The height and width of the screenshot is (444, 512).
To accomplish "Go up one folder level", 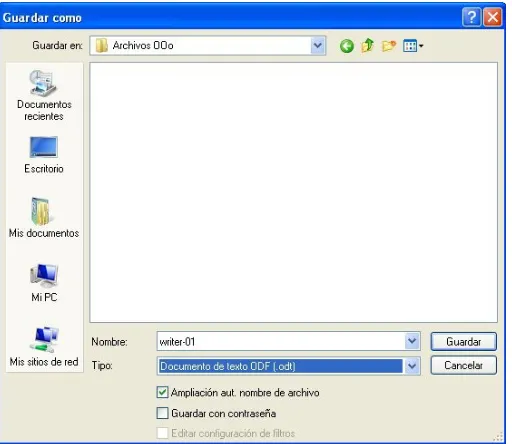I will (367, 46).
